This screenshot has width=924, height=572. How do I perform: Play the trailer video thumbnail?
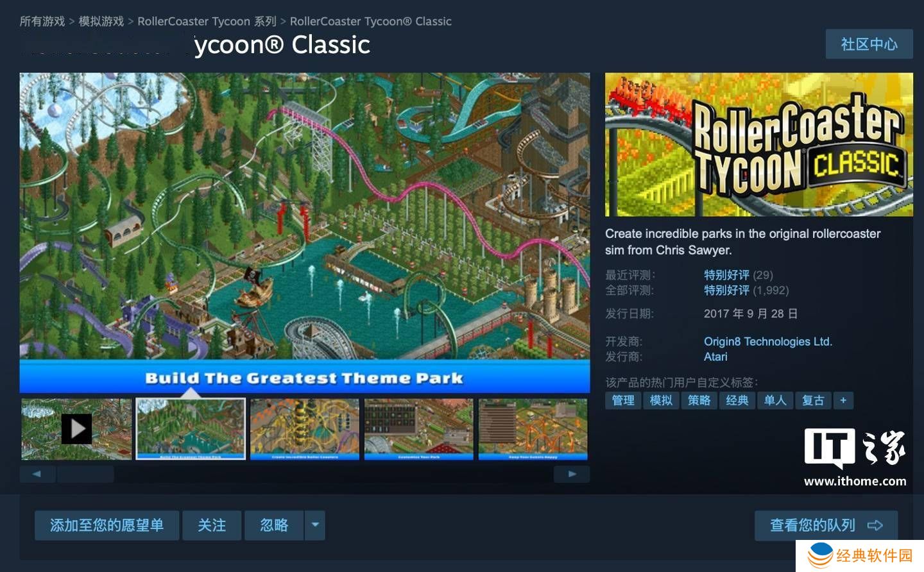[x=76, y=428]
